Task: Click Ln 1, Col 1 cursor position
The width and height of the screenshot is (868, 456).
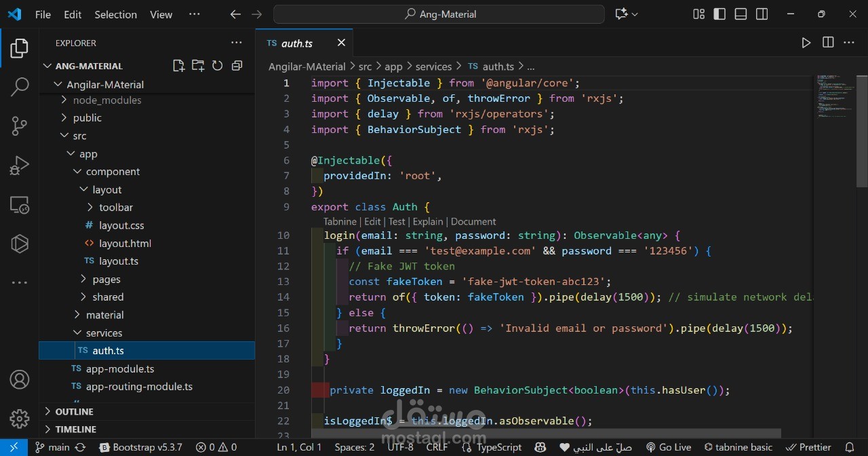Action: coord(299,447)
